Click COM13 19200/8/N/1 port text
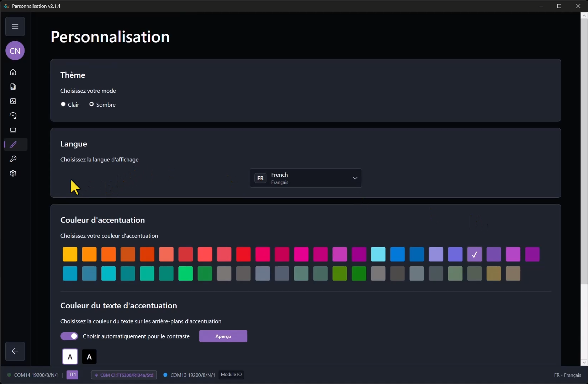Viewport: 588px width, 384px height. click(193, 375)
